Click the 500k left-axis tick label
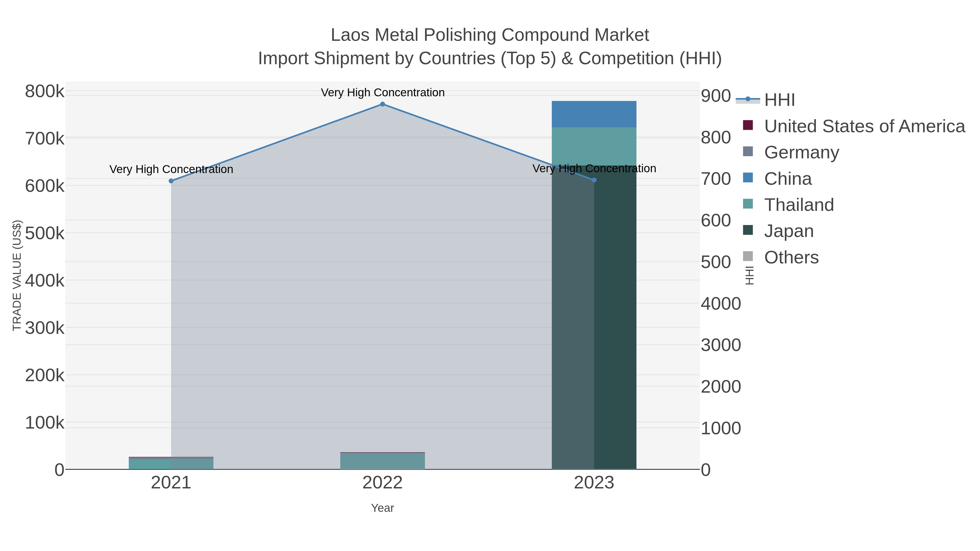The image size is (980, 551). point(45,233)
